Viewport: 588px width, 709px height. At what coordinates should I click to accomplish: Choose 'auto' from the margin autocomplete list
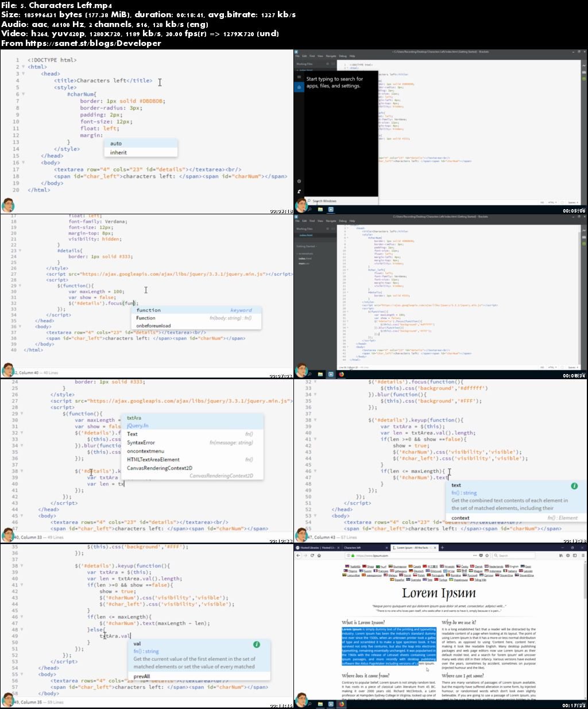click(x=141, y=144)
